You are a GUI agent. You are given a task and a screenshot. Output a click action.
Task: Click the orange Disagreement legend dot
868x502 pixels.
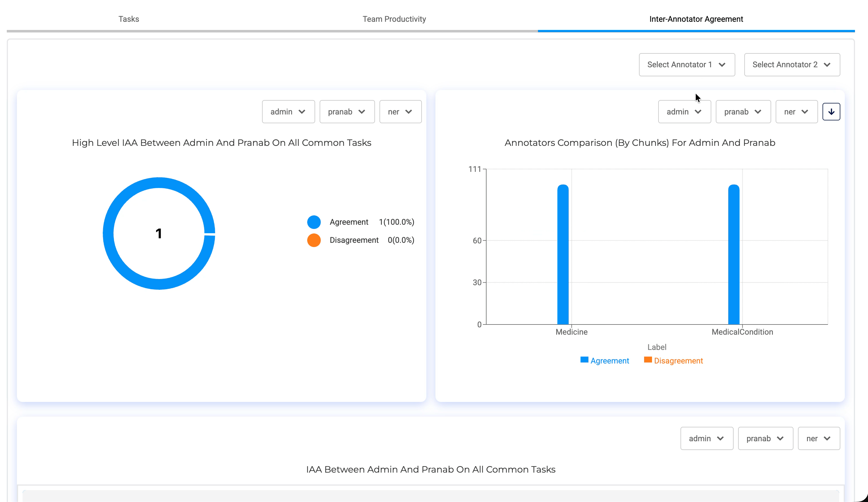(x=314, y=240)
